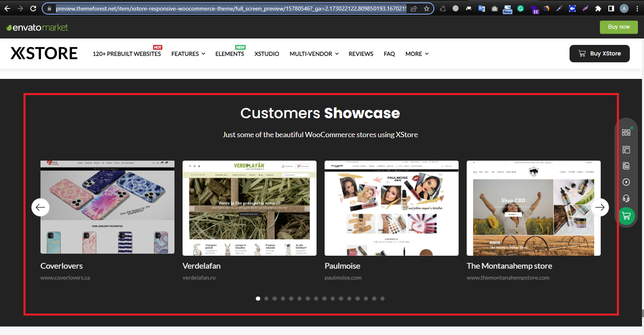644x335 pixels.
Task: Open the demos grid icon in floating sidebar
Action: pyautogui.click(x=626, y=132)
